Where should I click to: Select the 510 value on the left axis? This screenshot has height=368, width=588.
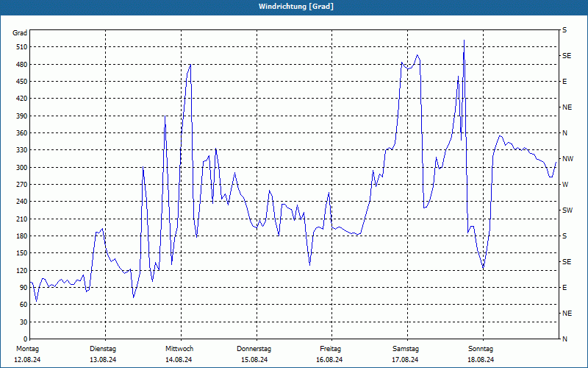pos(22,47)
